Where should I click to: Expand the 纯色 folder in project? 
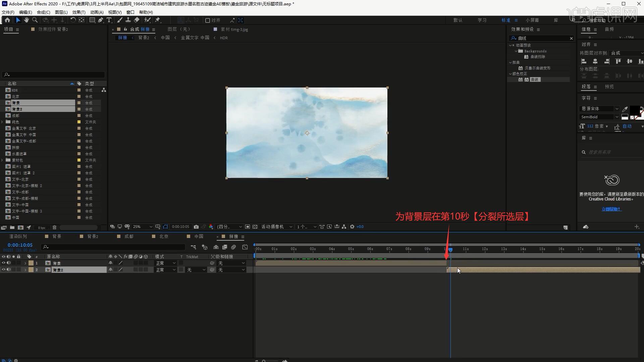(2, 122)
